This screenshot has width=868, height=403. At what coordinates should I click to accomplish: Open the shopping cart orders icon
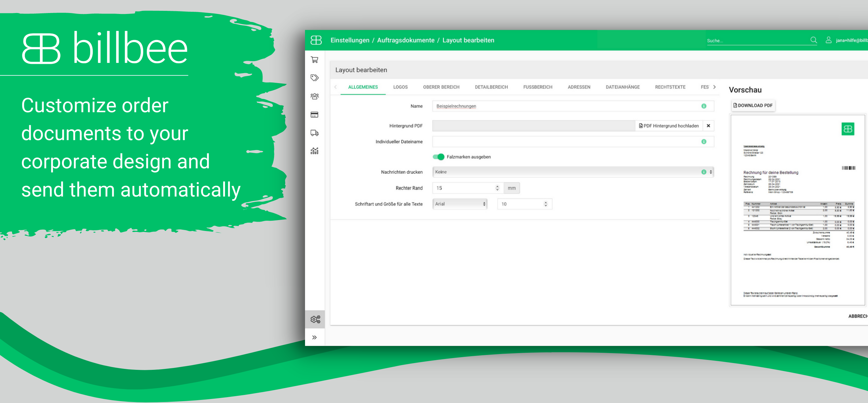[x=314, y=60]
